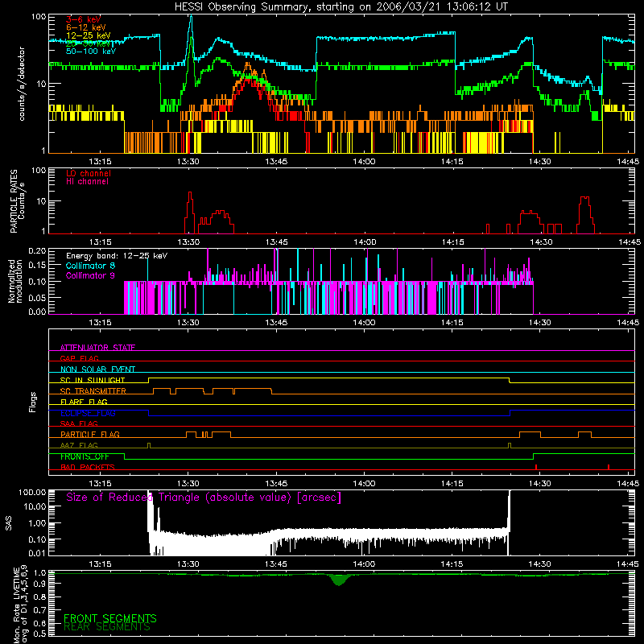Click the BAD_PACKETS flag label
644x644 pixels.
click(88, 467)
